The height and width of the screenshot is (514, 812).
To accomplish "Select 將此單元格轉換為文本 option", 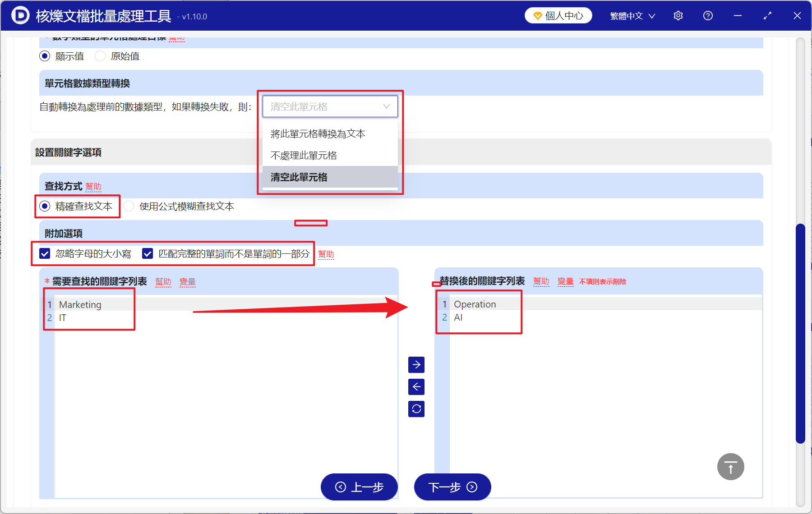I will coord(317,133).
